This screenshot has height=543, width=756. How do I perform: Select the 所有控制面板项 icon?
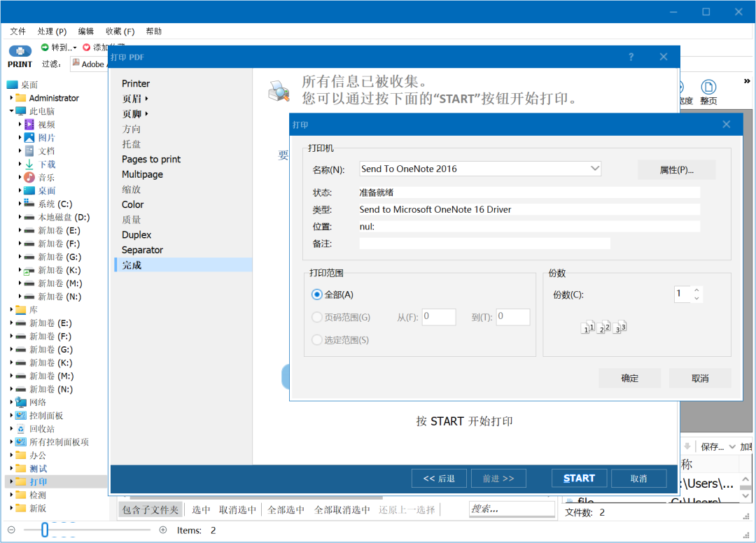21,442
